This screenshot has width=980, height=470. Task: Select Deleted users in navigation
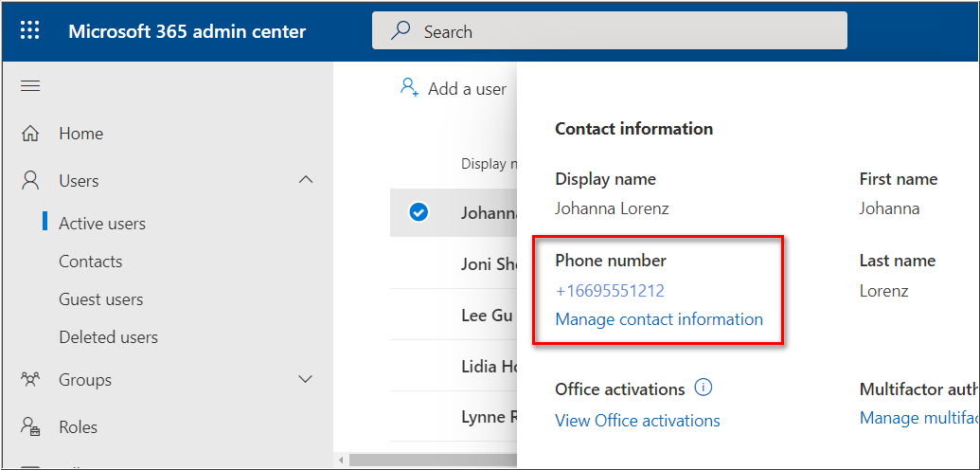108,337
